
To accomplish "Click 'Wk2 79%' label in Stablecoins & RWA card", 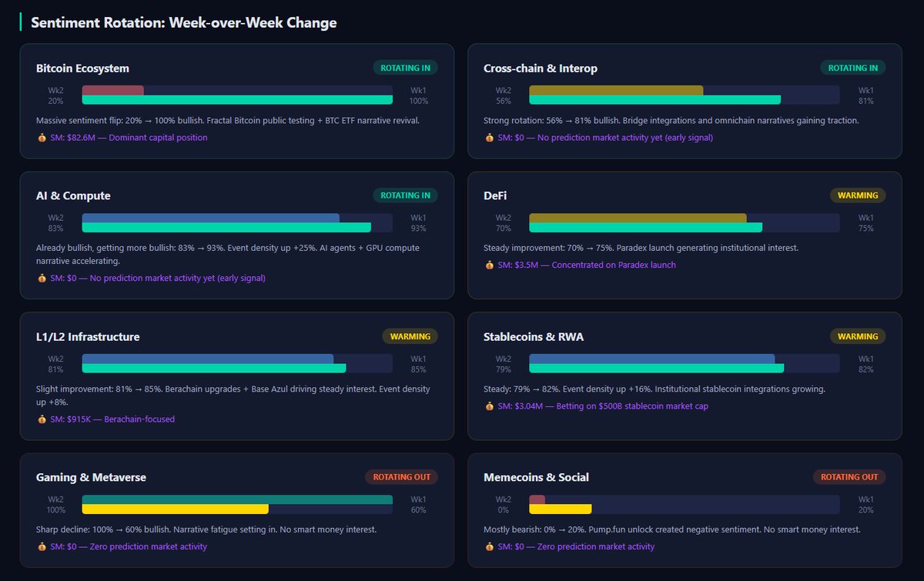I will click(x=503, y=364).
